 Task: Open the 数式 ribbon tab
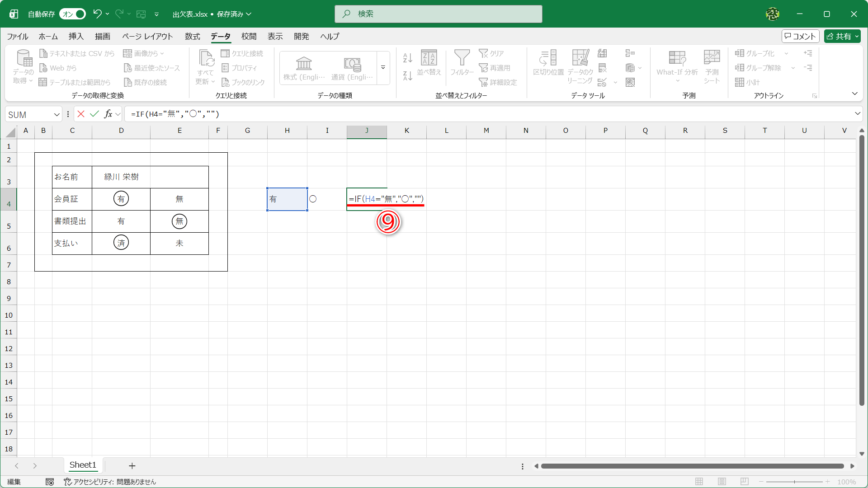pos(192,36)
